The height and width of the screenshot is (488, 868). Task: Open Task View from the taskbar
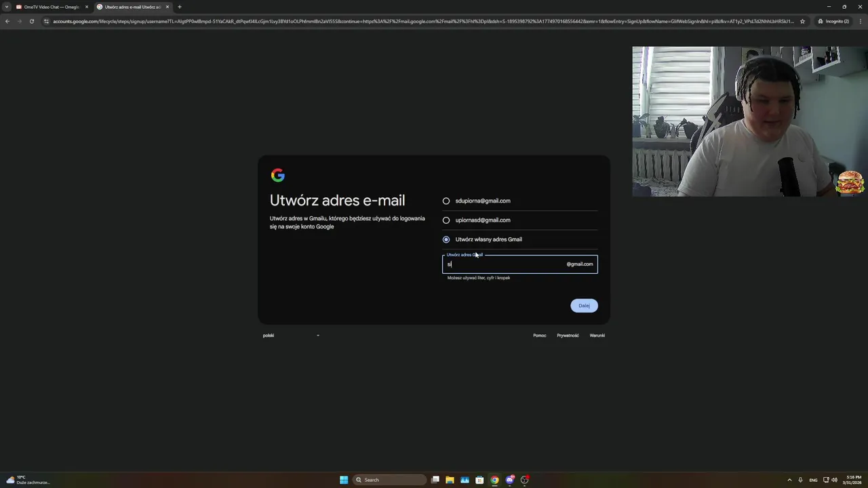[435, 480]
